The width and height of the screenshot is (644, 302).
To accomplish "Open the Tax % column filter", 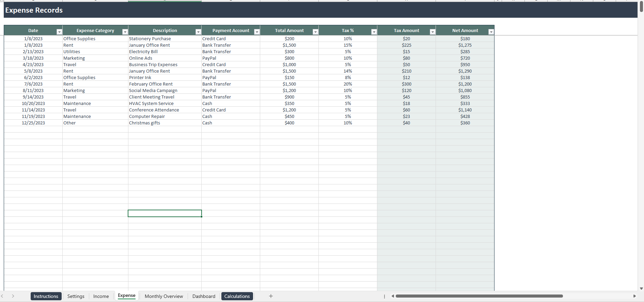I will (x=374, y=32).
